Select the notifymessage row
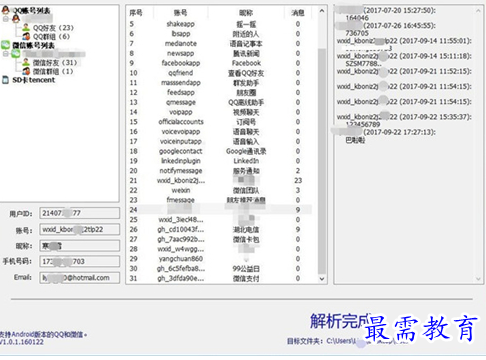Screen dimensions: 486x360 (220, 171)
